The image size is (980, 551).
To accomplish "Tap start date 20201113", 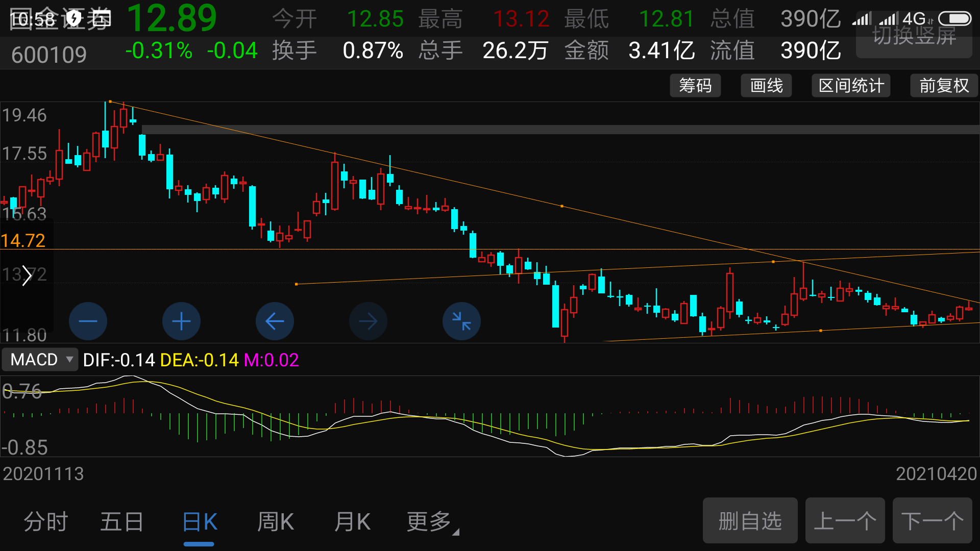I will coord(43,474).
